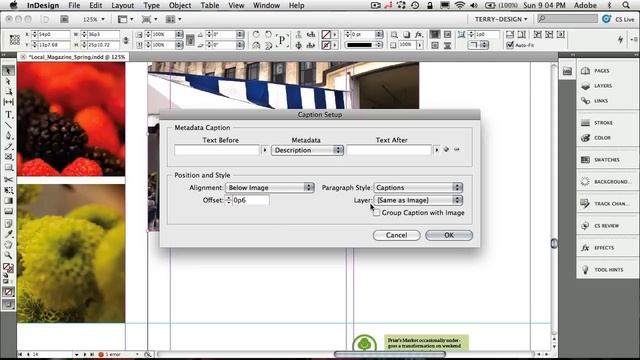The width and height of the screenshot is (640, 360).
Task: Open the Paragraph Style Captions dropdown
Action: pyautogui.click(x=418, y=188)
